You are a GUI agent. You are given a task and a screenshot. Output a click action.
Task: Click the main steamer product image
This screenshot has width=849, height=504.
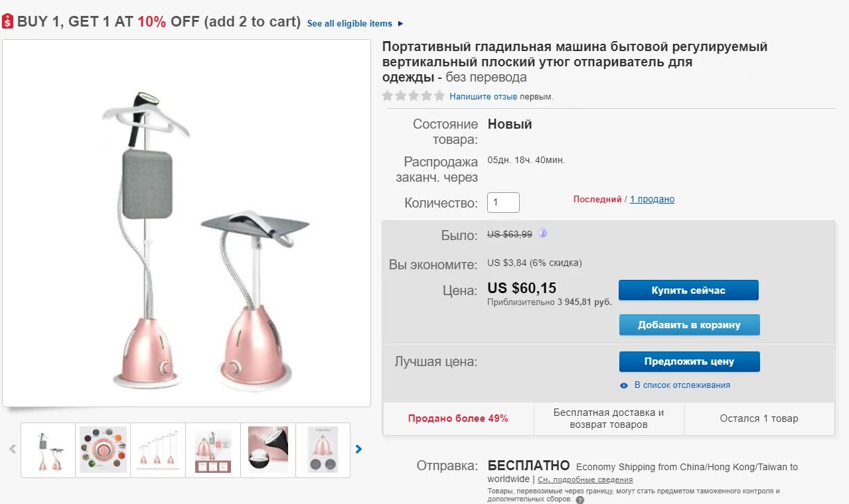[187, 223]
